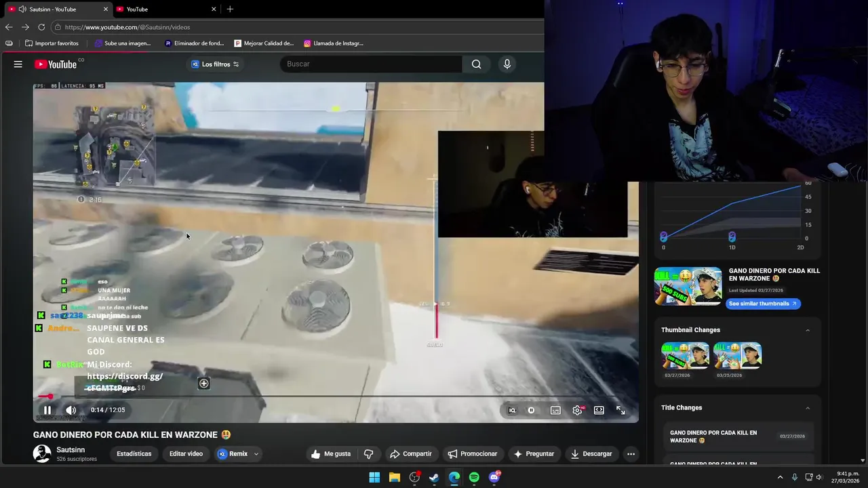Click Editar video button

(186, 454)
